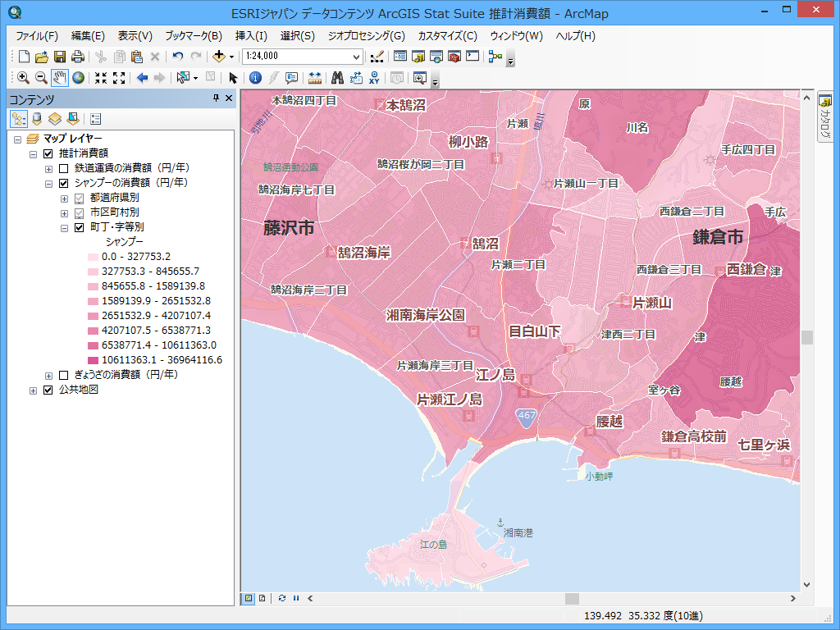The image size is (840, 630).
Task: Switch to List By Source view
Action: pyautogui.click(x=36, y=118)
